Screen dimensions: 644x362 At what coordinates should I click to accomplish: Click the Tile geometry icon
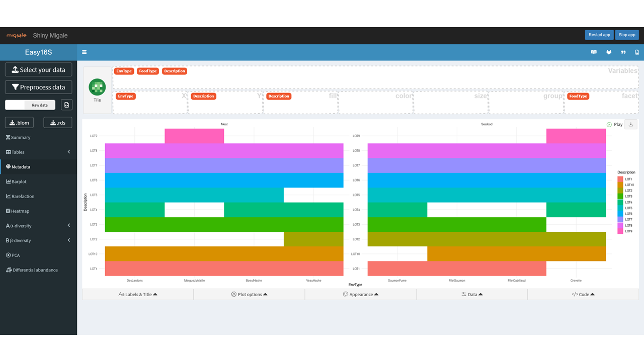click(x=97, y=87)
